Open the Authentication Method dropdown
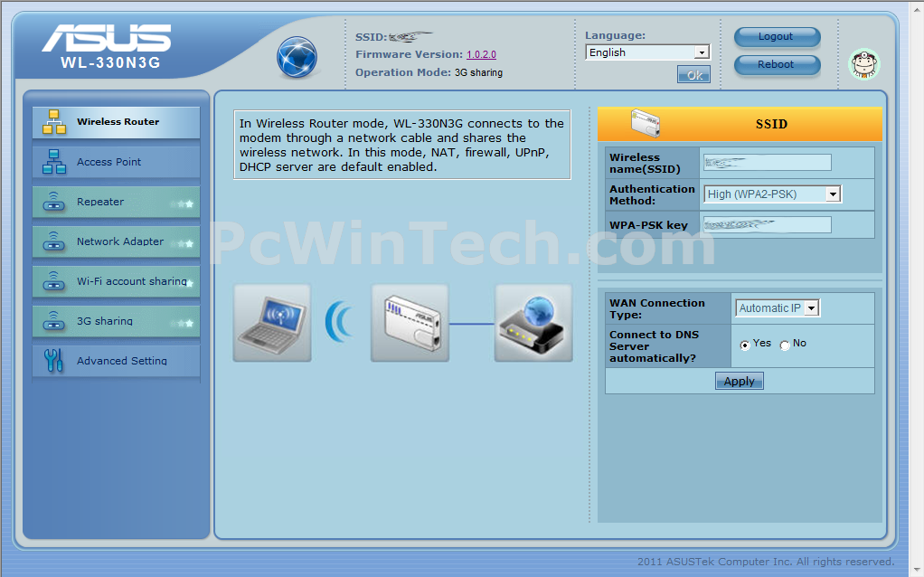This screenshot has height=577, width=924. pos(772,194)
